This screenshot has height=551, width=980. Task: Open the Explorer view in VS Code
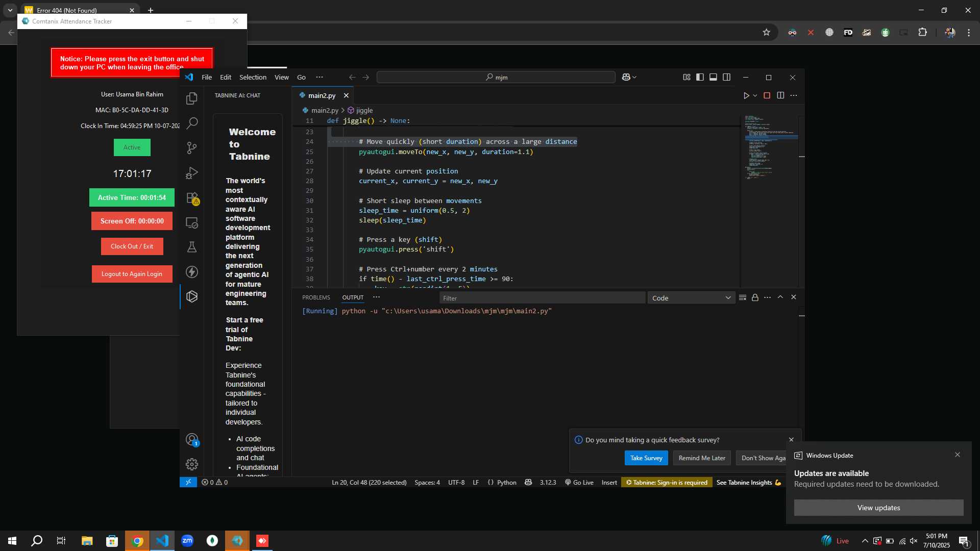[x=192, y=98]
